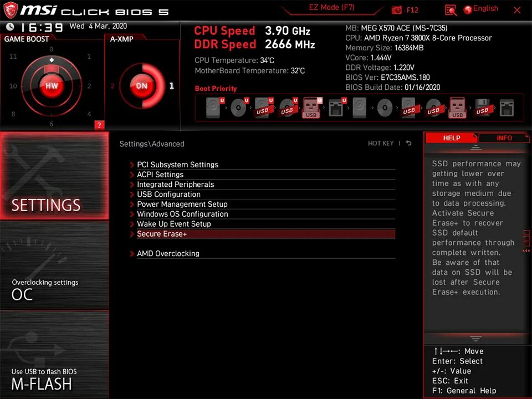Open Windows OS Configuration

click(263, 214)
